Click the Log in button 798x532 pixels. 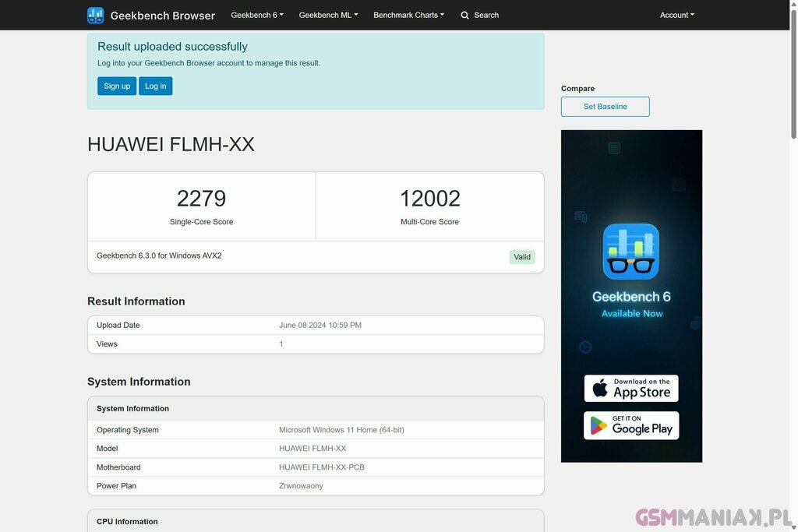pyautogui.click(x=156, y=86)
